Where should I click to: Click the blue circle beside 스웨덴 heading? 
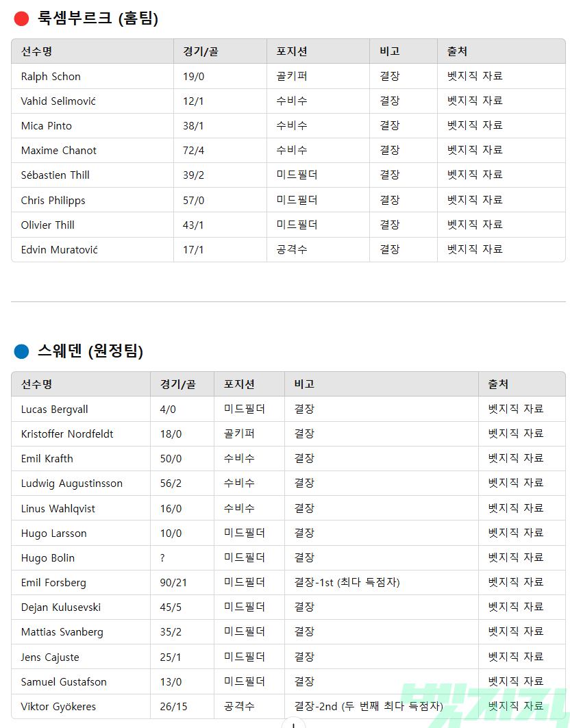(x=21, y=352)
